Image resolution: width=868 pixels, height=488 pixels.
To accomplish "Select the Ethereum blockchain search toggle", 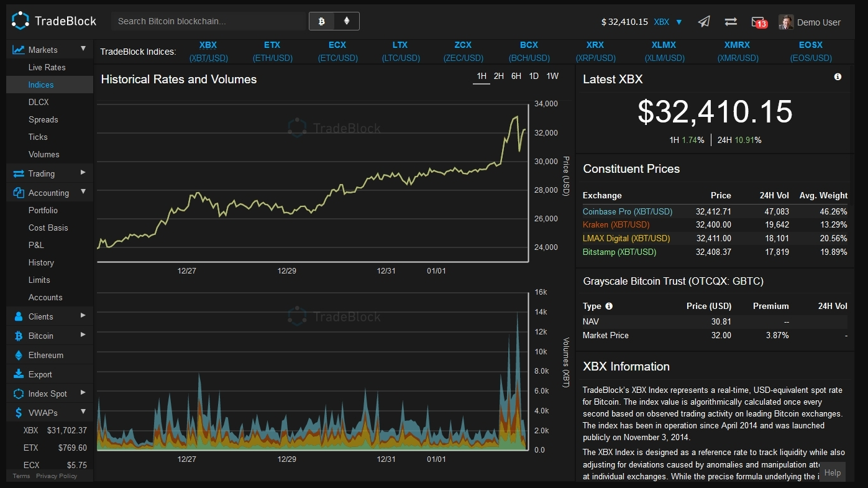I will click(347, 21).
